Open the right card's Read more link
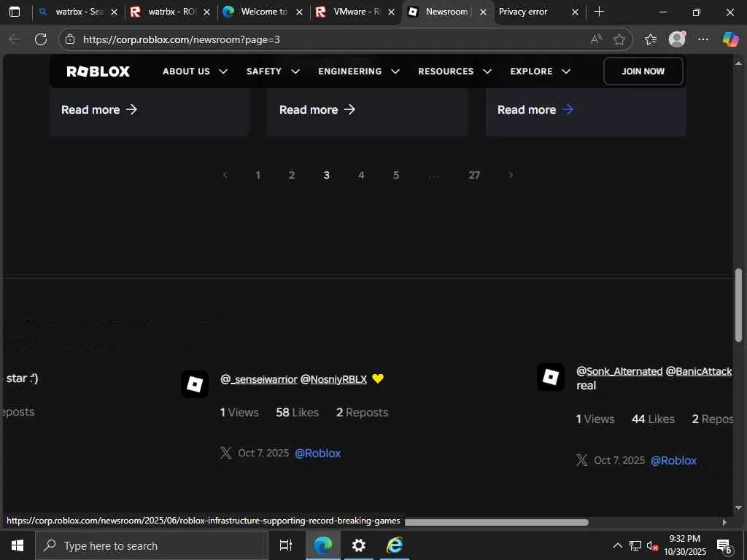This screenshot has height=560, width=747. (x=535, y=109)
